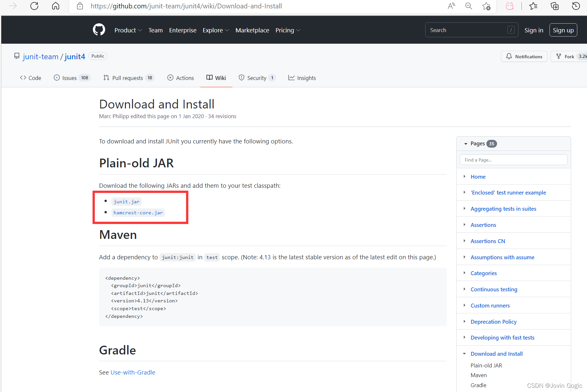Open the Insights tab

[x=302, y=78]
